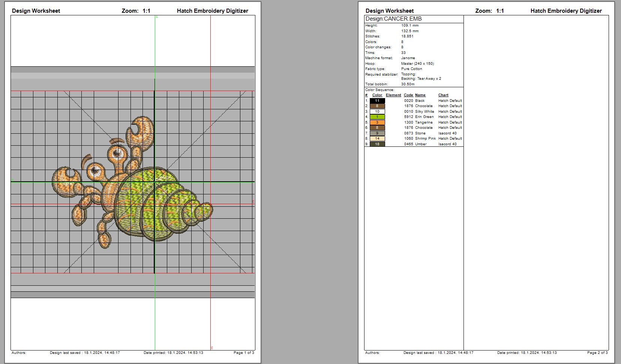Click the crab's raised upper claw

click(141, 130)
